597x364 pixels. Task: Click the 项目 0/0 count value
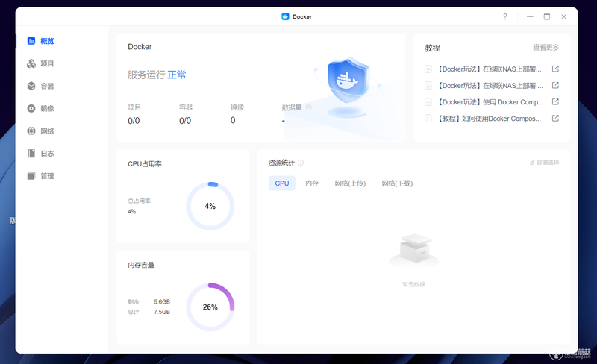coord(134,121)
